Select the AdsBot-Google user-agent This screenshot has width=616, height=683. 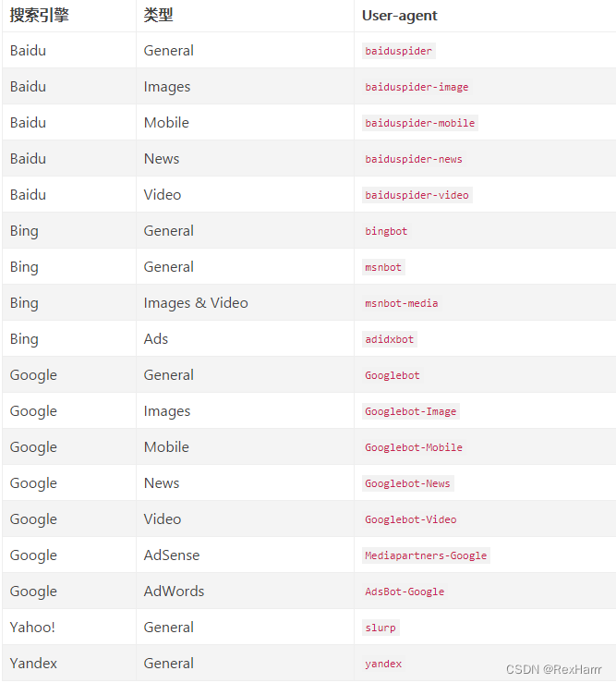pos(405,592)
